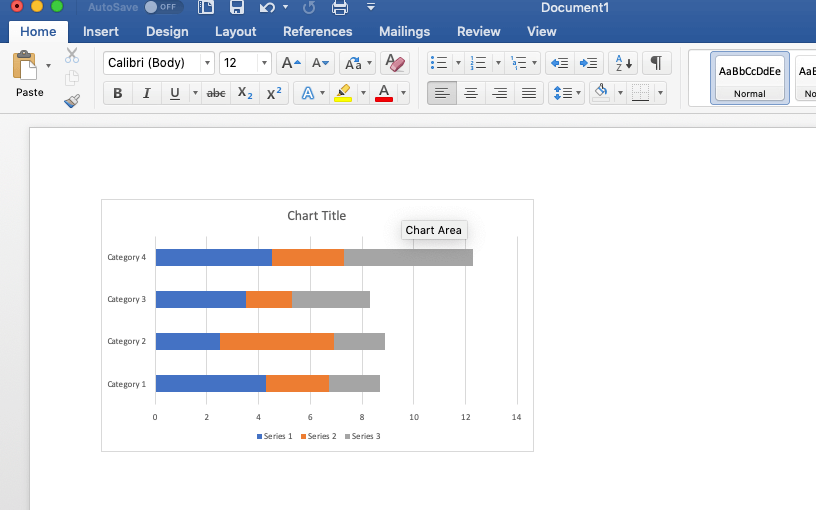Toggle Bold formatting

(x=118, y=93)
